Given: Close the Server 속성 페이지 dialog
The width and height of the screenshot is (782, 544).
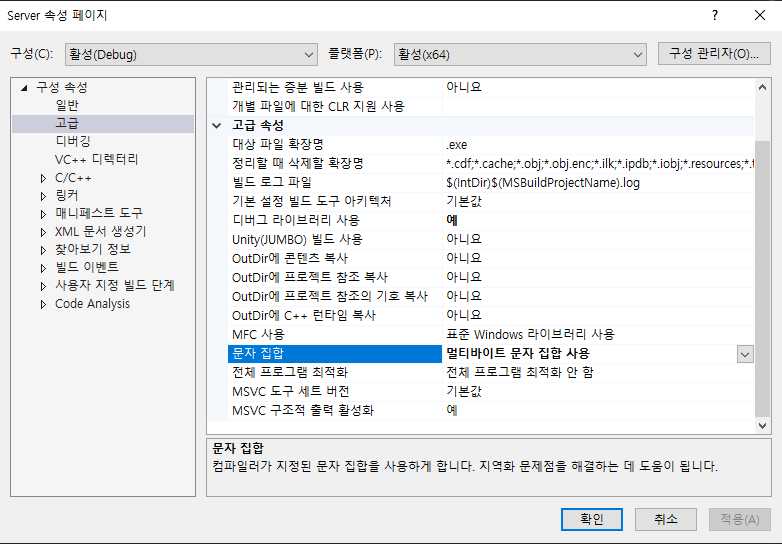Looking at the screenshot, I should [x=760, y=15].
